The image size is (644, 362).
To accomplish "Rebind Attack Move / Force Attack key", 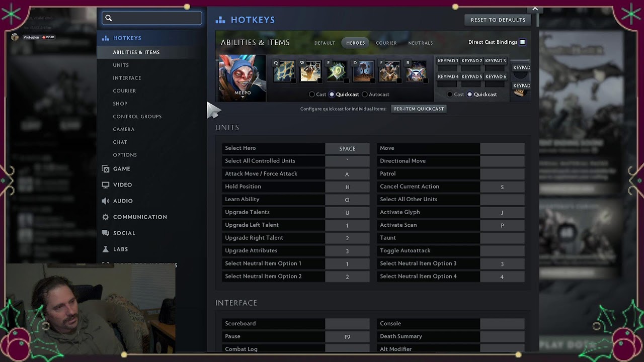I will 347,174.
